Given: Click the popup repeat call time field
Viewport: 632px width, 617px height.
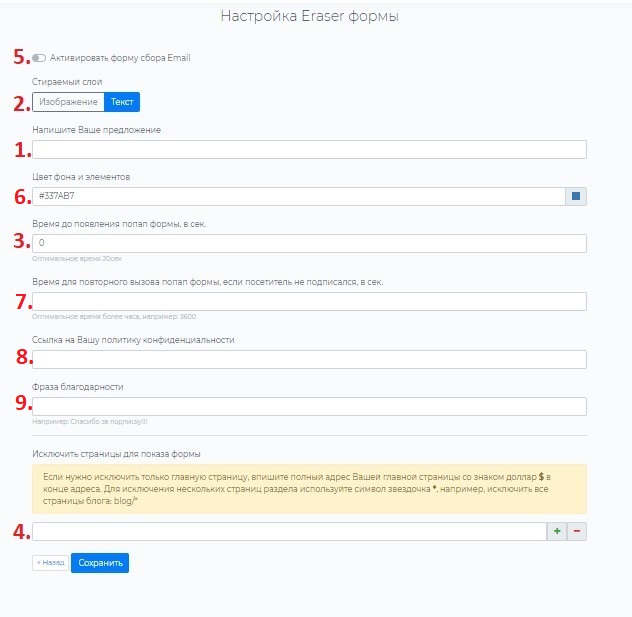Looking at the screenshot, I should (309, 302).
